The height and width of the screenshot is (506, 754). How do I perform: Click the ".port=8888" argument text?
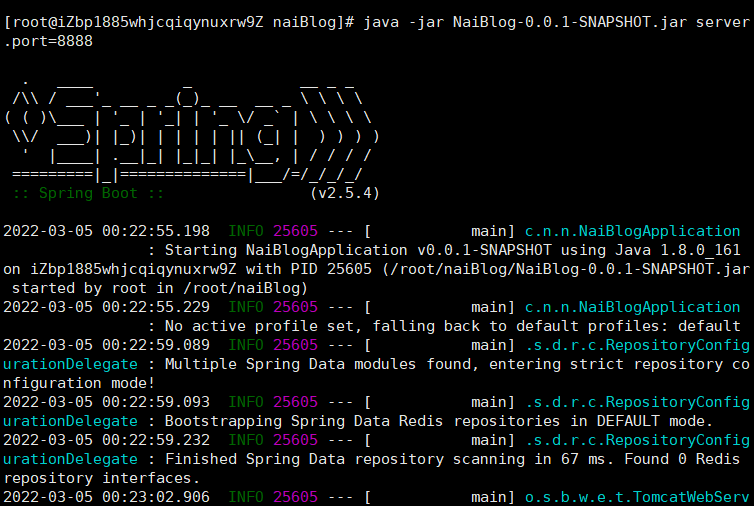coord(48,41)
